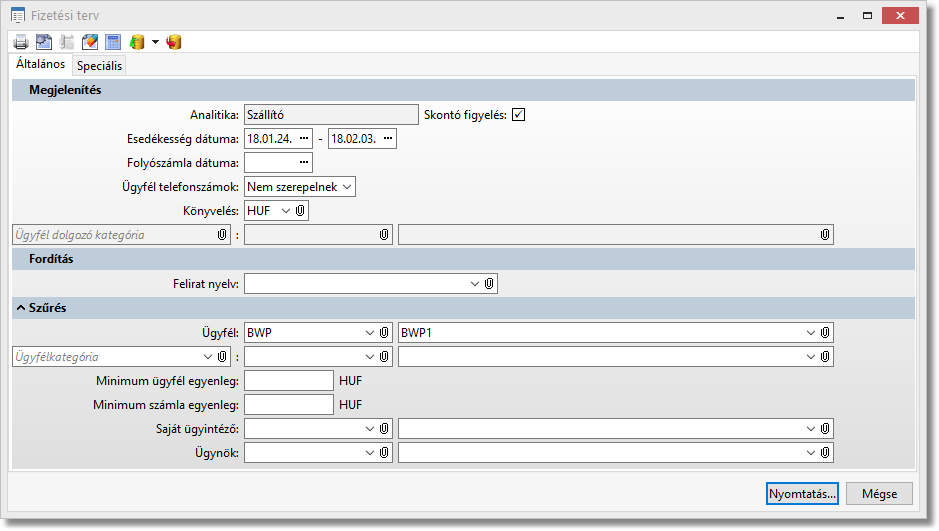The width and height of the screenshot is (939, 531).
Task: Click paperclip in wide field beside Ügyfél dolgozó kategória
Action: pos(825,235)
